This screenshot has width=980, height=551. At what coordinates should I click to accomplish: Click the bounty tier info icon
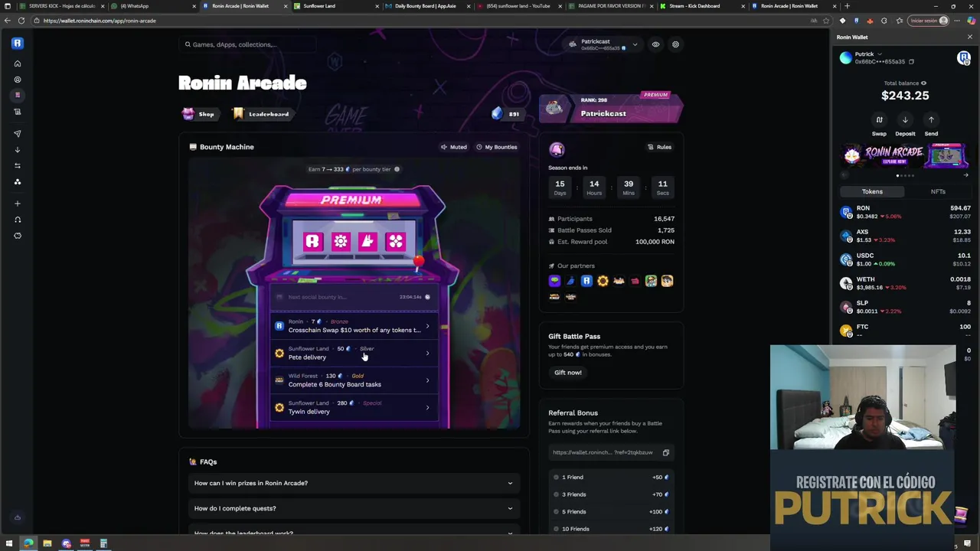click(x=397, y=169)
